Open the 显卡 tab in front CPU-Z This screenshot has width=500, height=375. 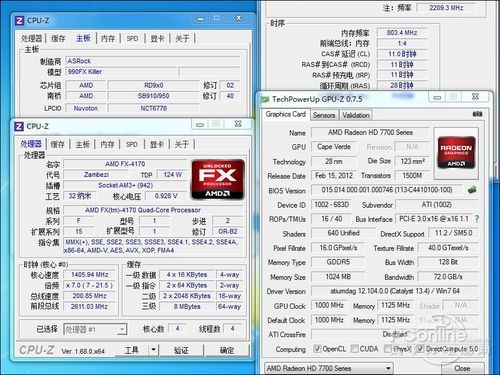pos(157,144)
